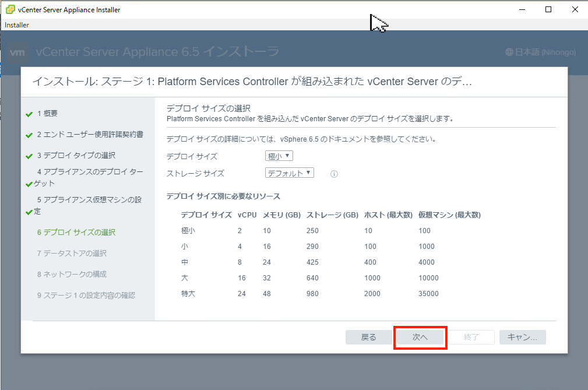Screen dimensions: 588x390
Task: Go to step 5 アプライアンス仮想マシンの設定
Action: tap(88, 206)
